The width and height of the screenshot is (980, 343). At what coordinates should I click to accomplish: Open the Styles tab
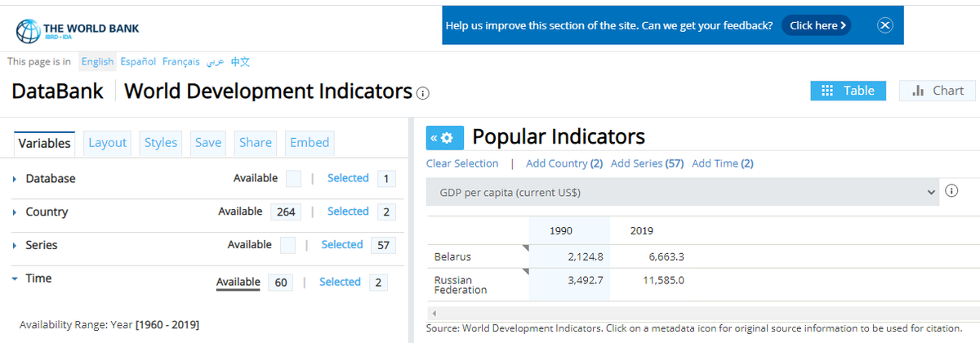coord(161,143)
